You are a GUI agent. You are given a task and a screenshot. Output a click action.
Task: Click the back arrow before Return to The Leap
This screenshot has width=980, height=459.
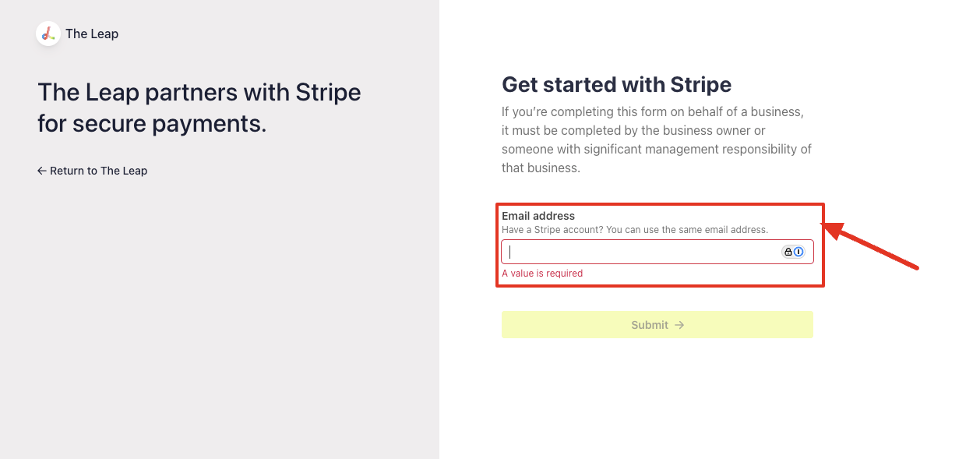point(41,170)
